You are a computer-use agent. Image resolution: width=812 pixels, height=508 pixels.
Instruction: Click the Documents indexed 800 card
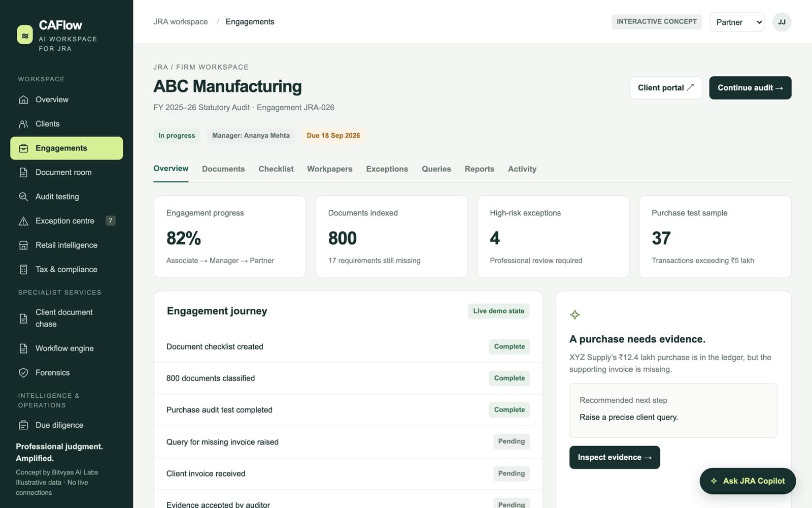pos(391,237)
